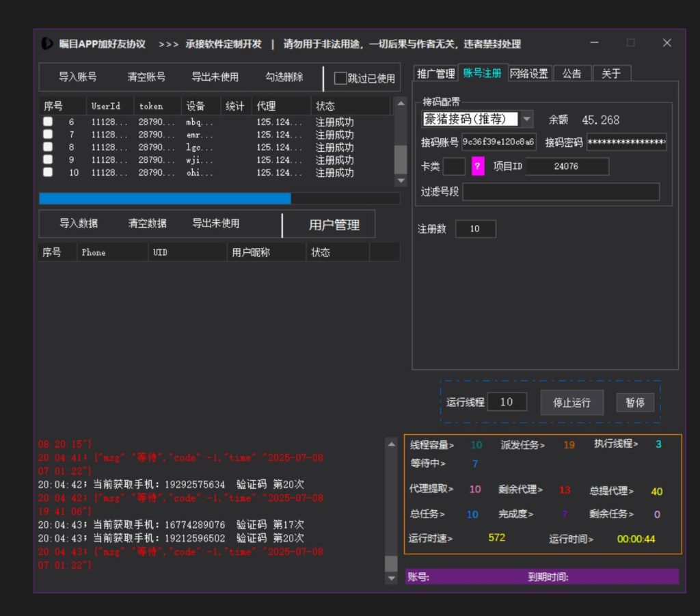
Task: Open the 公告 tab
Action: [572, 72]
